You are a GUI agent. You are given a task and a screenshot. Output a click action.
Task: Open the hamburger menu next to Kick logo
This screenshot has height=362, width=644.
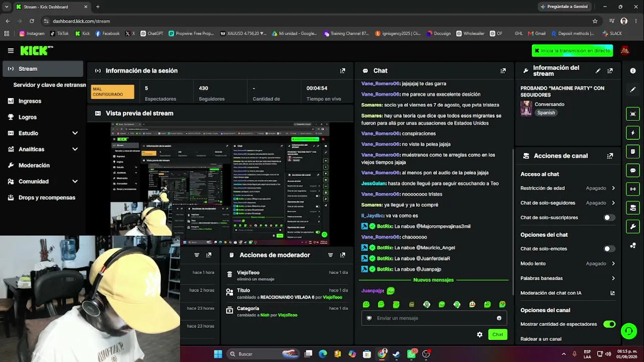[11, 50]
